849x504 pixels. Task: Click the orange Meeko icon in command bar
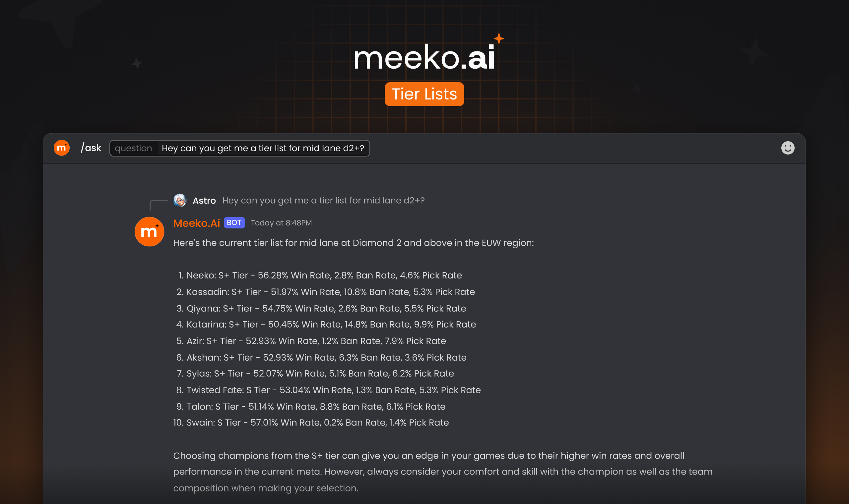click(x=61, y=148)
